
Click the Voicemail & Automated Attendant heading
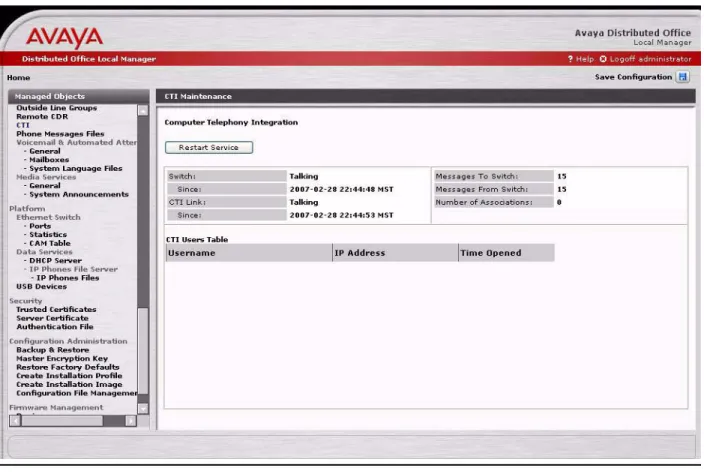point(76,142)
